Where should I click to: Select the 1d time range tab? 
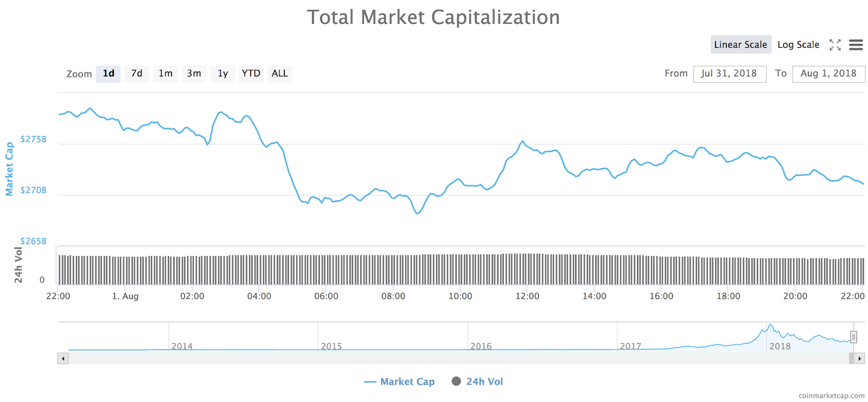[107, 74]
